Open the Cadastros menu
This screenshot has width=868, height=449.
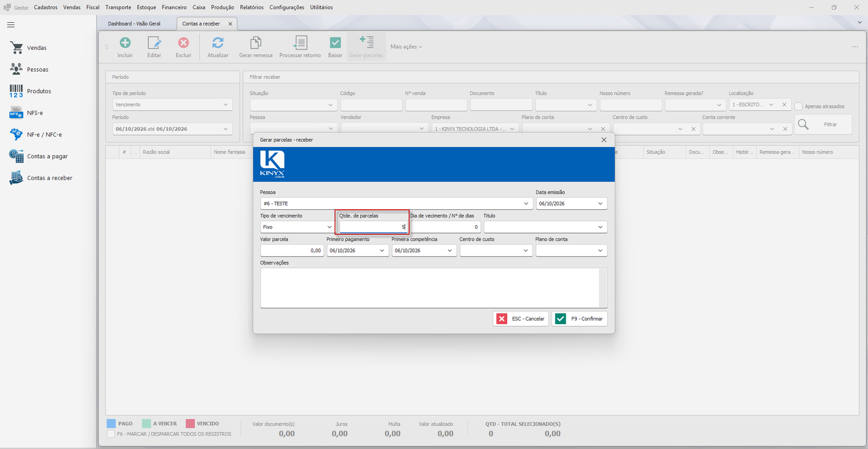pyautogui.click(x=46, y=8)
